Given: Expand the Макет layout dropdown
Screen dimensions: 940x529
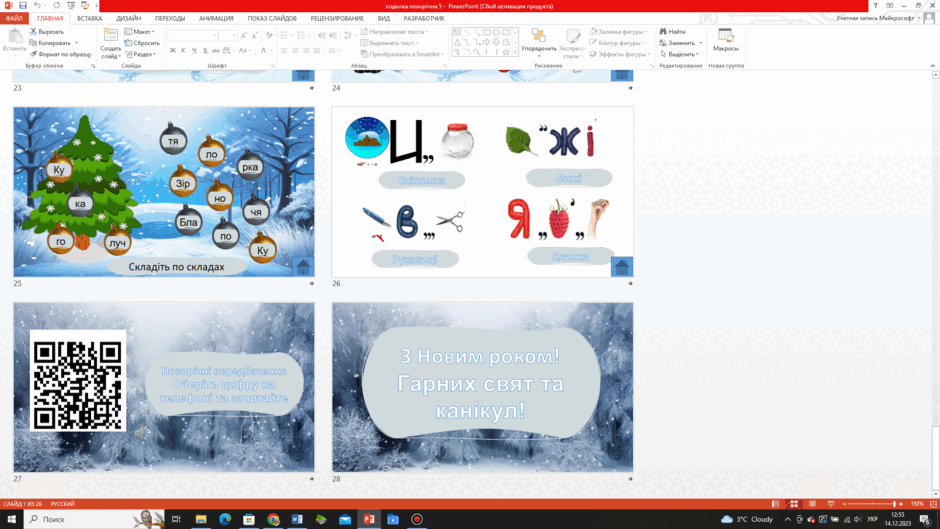Looking at the screenshot, I should [140, 31].
